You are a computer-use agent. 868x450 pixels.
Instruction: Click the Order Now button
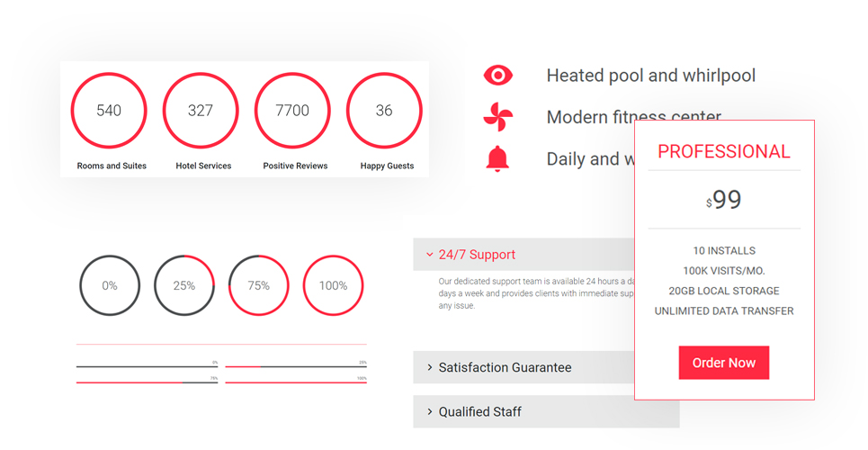click(x=723, y=363)
